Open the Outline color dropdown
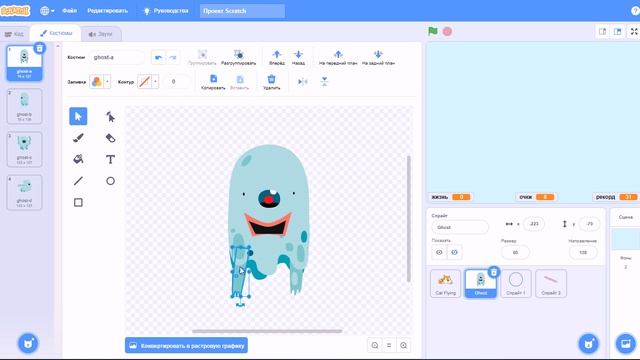Screen dimensions: 640x360 (x=155, y=82)
